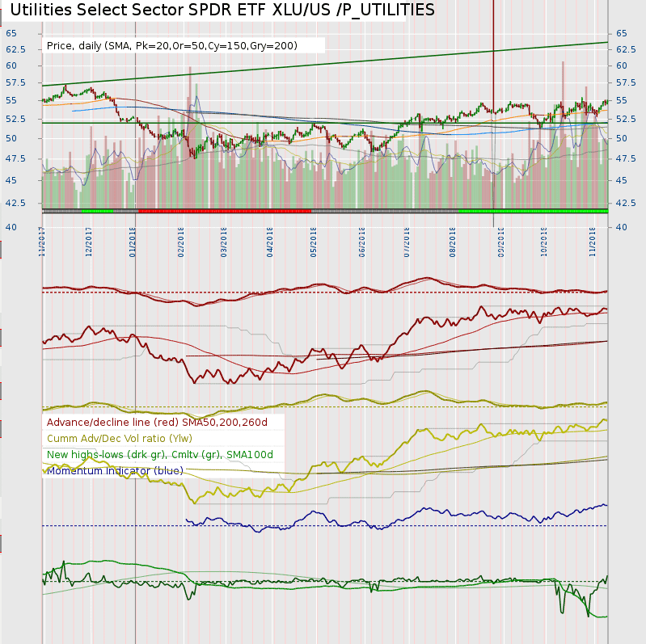Click the rising dark green trendline above the prices

(325, 64)
